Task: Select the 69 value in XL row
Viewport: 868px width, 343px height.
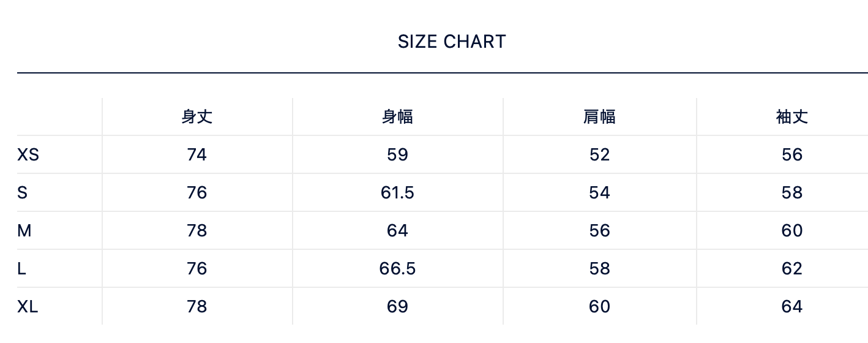Action: 397,307
